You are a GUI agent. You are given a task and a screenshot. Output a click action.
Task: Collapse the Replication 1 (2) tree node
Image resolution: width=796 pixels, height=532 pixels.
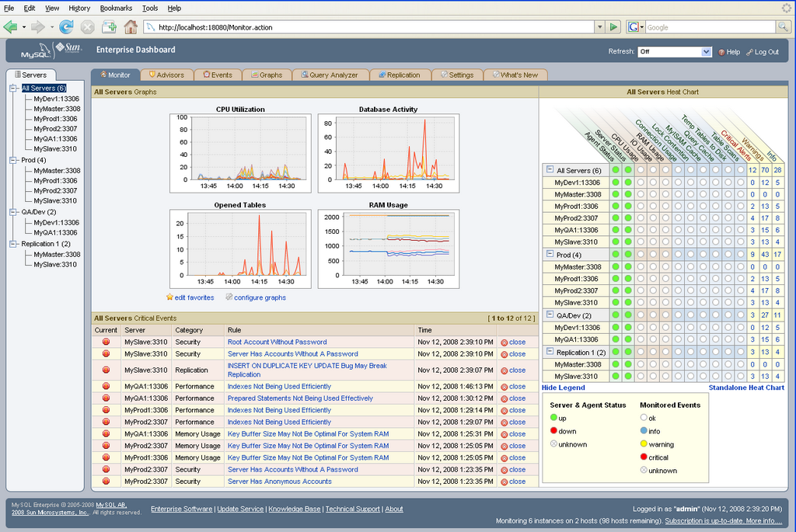click(x=13, y=244)
